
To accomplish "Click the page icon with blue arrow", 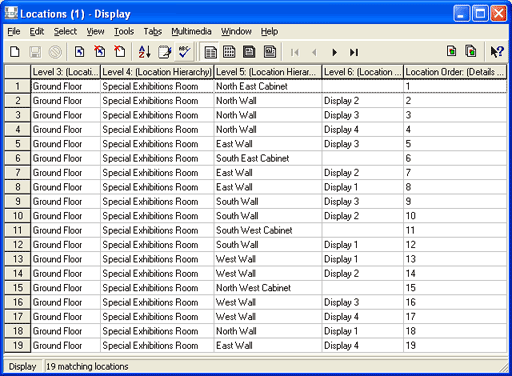I will tap(79, 52).
